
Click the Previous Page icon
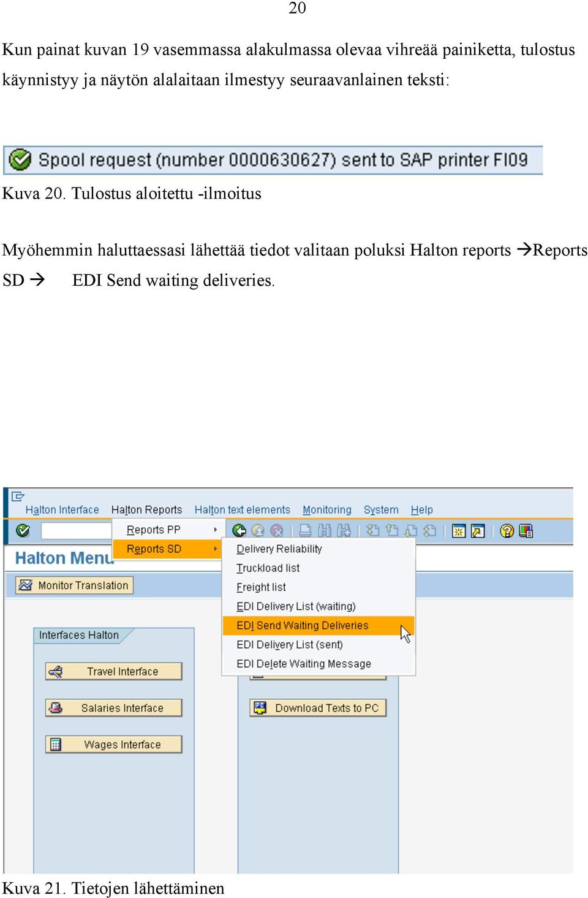[391, 530]
